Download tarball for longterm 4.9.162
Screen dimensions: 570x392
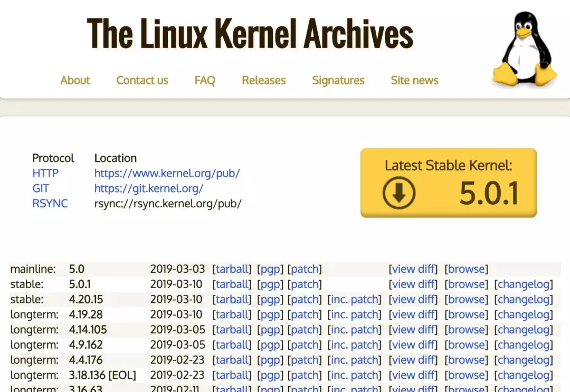tap(232, 345)
